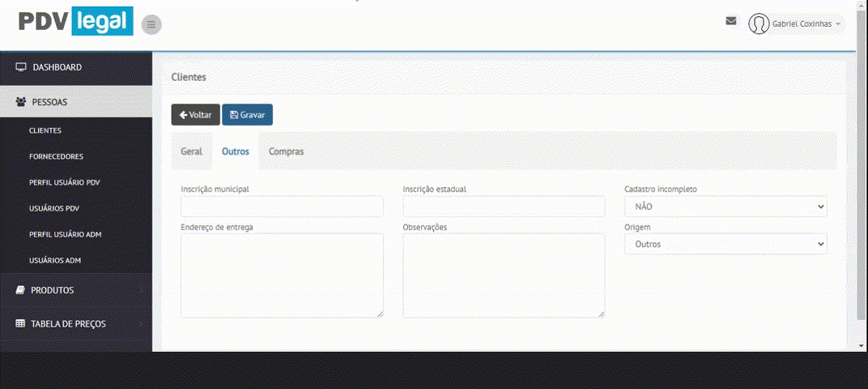
Task: Open Fornecedores in the sidebar
Action: [x=56, y=156]
